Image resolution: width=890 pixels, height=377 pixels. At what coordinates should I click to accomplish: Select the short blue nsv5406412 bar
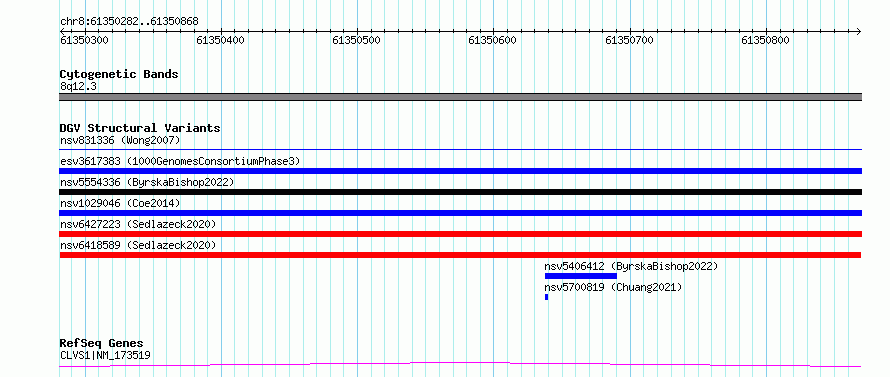point(581,276)
